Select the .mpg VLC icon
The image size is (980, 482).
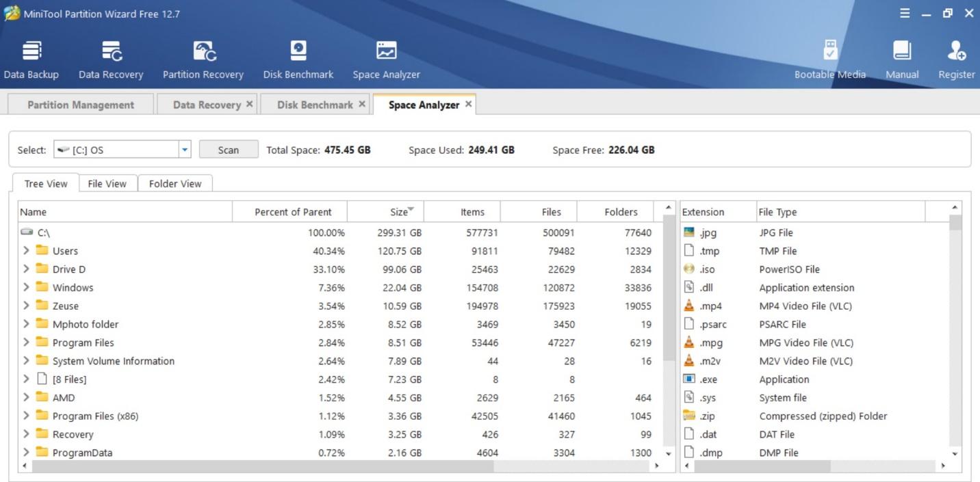(x=689, y=343)
